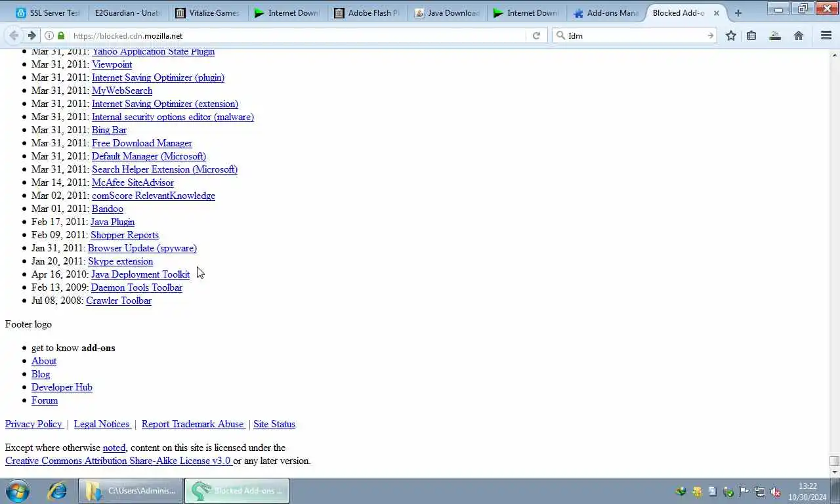Open the Blog footer link
840x504 pixels.
tap(41, 374)
